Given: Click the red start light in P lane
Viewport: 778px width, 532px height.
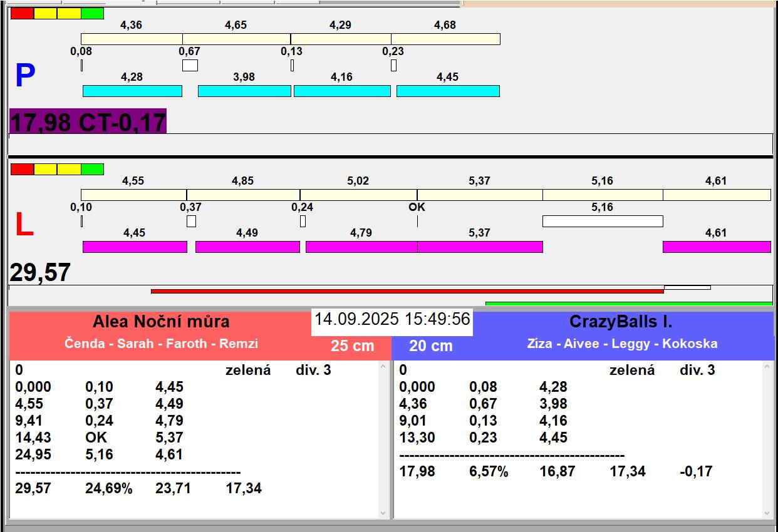Looking at the screenshot, I should [x=22, y=13].
